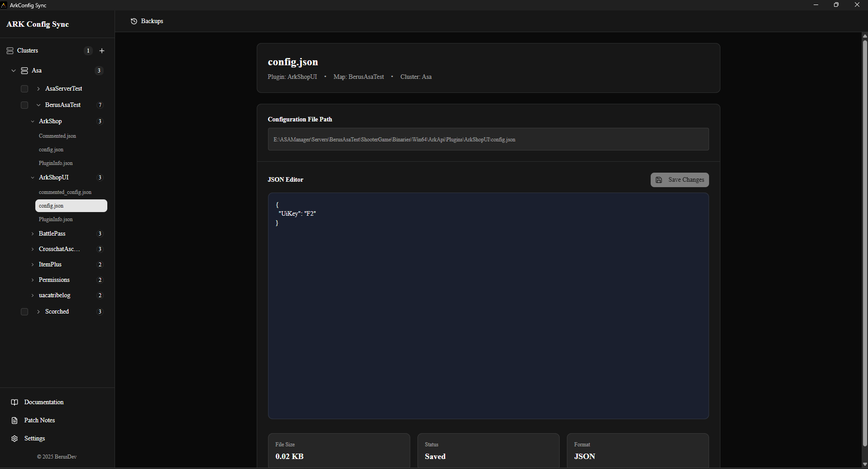Viewport: 868px width, 469px height.
Task: Tick the AsaServerTest checkbox
Action: [x=24, y=89]
